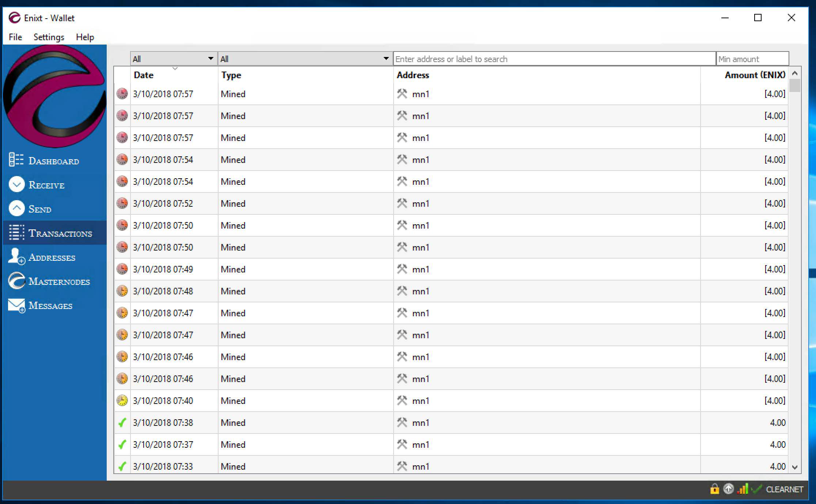
Task: Open the transaction type All dropdown
Action: click(305, 59)
